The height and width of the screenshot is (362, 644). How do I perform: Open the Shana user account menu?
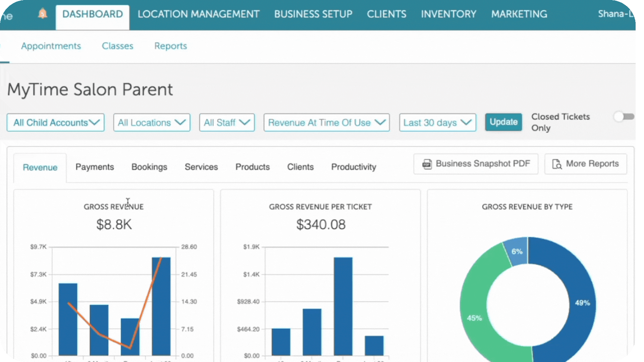[x=616, y=14]
